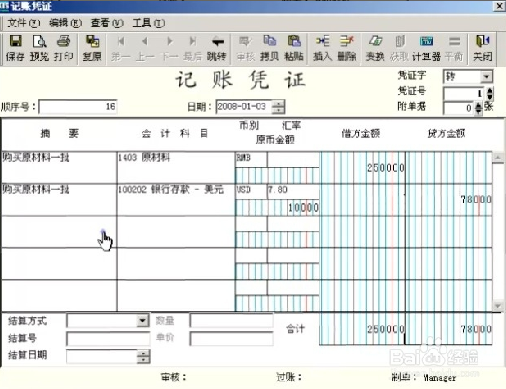Select the 复原 restore icon
The width and height of the screenshot is (506, 389).
click(x=92, y=41)
